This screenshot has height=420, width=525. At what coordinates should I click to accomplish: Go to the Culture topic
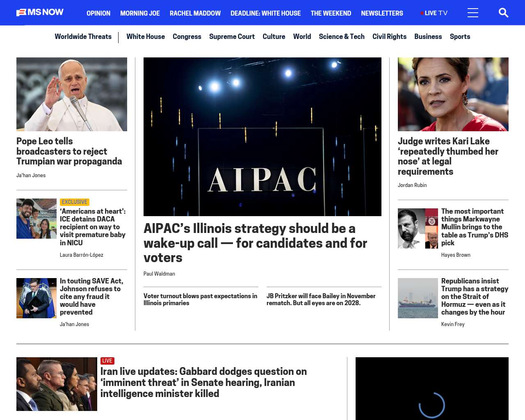point(274,37)
